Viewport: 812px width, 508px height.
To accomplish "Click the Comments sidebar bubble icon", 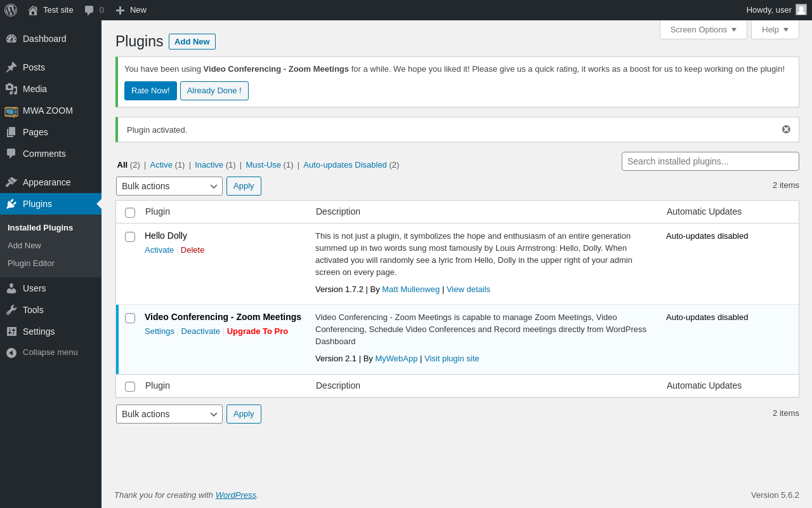I will pos(11,154).
